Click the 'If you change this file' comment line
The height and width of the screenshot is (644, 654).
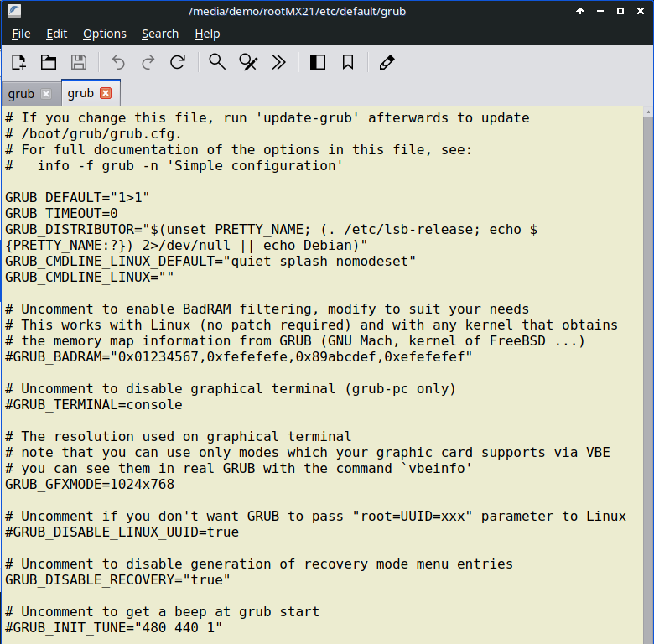click(267, 118)
